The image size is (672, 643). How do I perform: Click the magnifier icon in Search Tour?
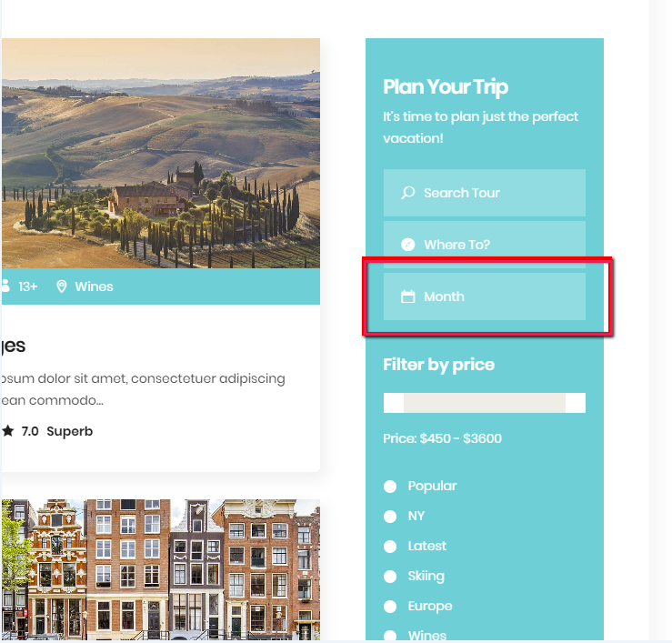coord(408,193)
